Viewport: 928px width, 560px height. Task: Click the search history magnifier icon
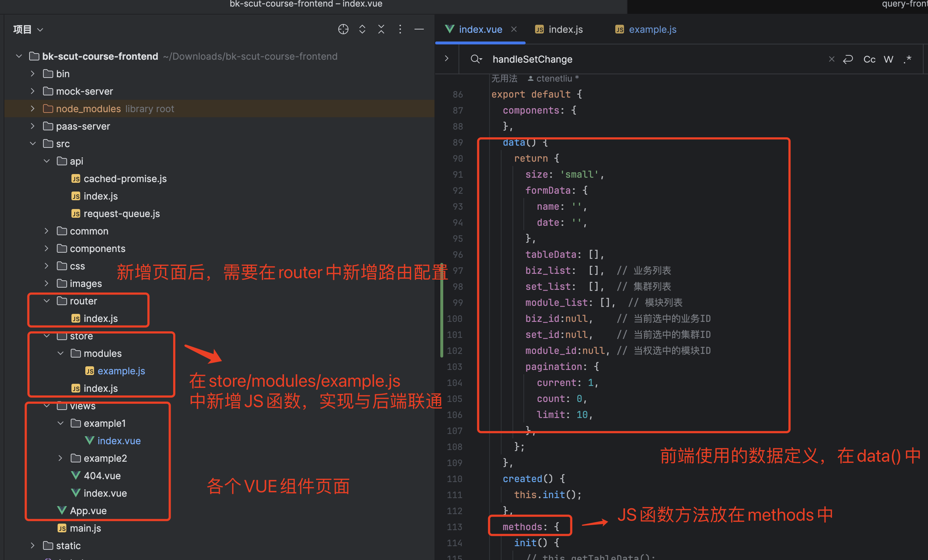476,59
